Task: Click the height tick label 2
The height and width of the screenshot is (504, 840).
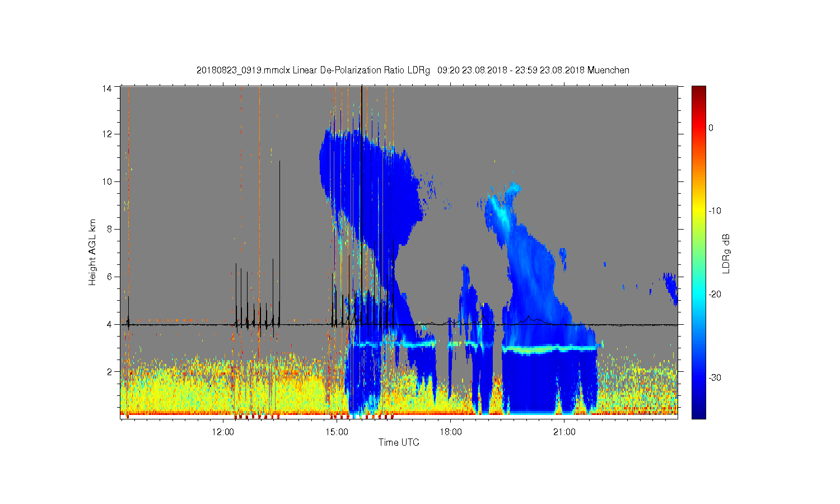Action: (110, 371)
